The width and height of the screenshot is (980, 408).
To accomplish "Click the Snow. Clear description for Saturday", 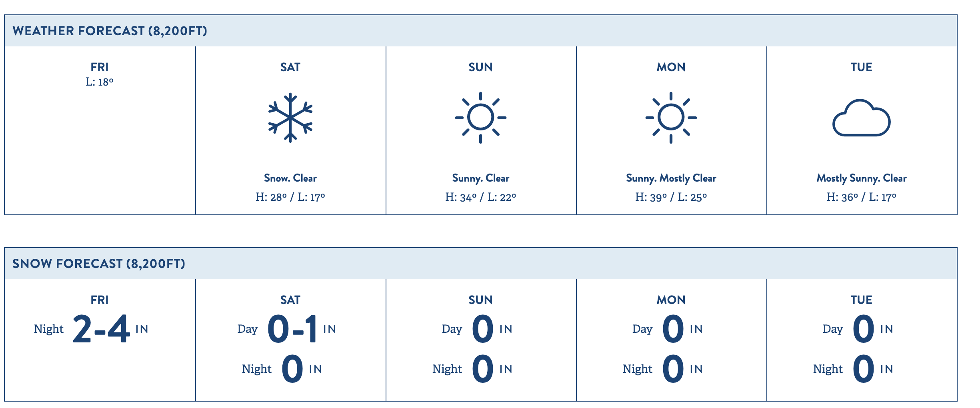I will (290, 178).
